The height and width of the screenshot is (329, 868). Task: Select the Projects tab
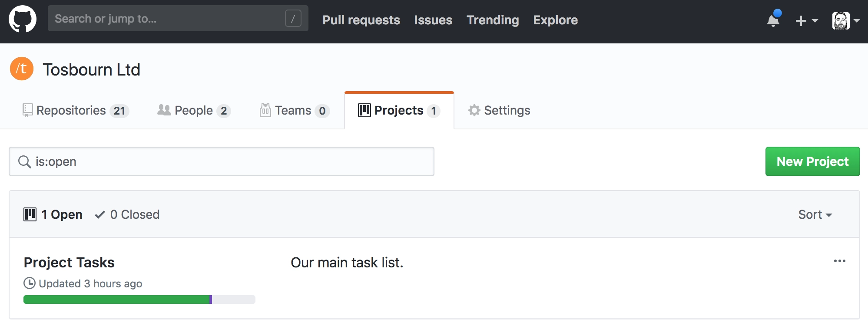click(399, 110)
